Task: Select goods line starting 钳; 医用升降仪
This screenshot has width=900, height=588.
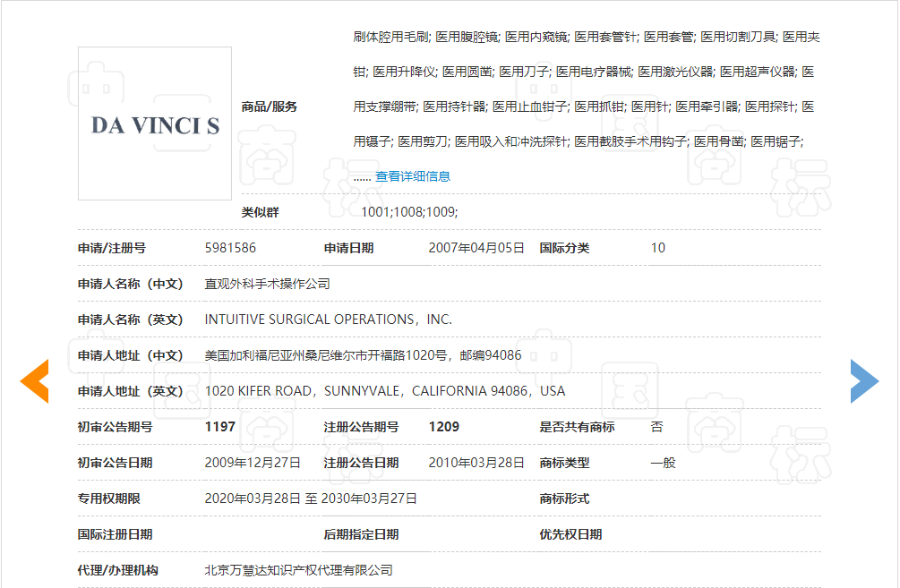Action: pyautogui.click(x=583, y=72)
